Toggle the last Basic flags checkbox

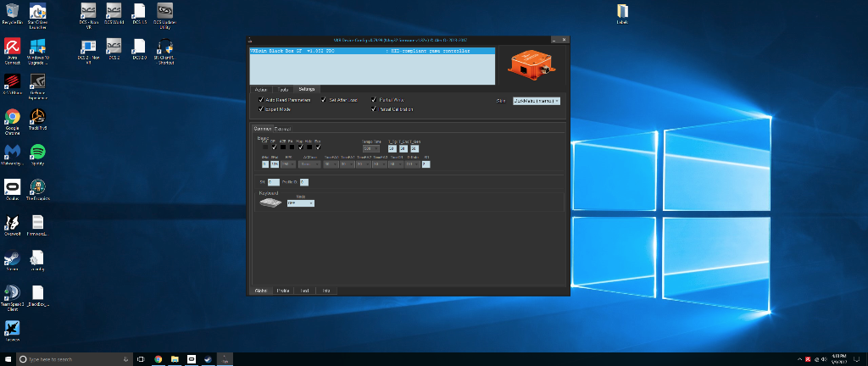(x=319, y=147)
